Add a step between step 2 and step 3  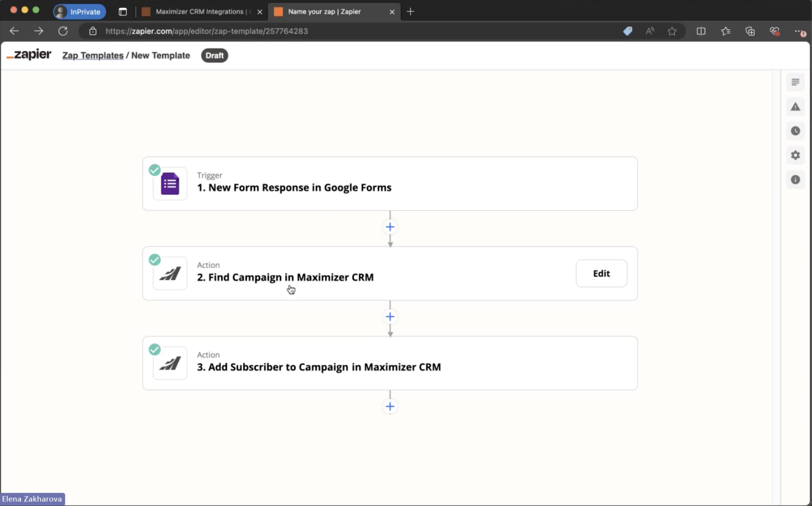pos(390,317)
